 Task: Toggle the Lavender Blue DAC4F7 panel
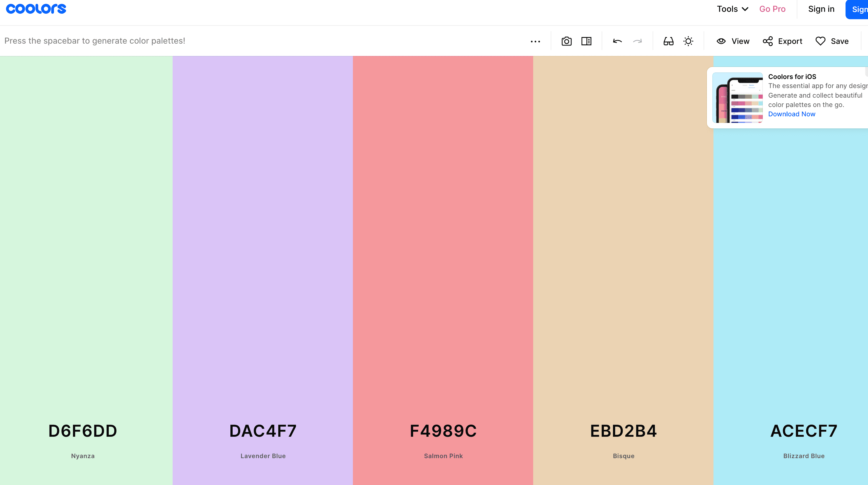(x=263, y=431)
